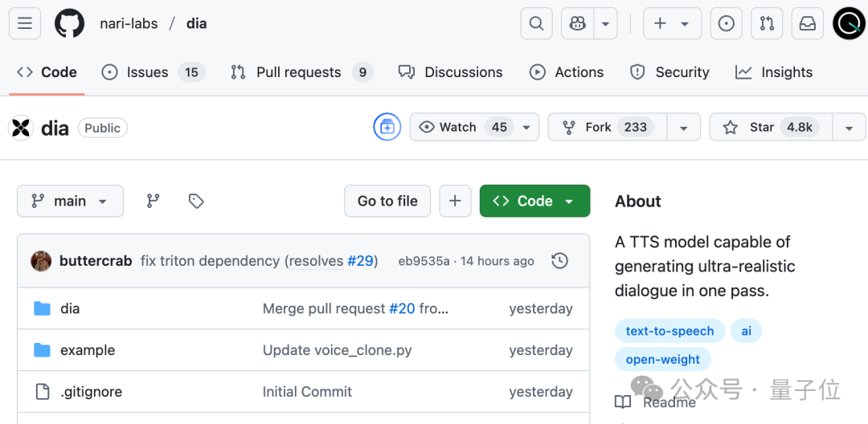
Task: Open commit history clock icon
Action: pyautogui.click(x=560, y=261)
